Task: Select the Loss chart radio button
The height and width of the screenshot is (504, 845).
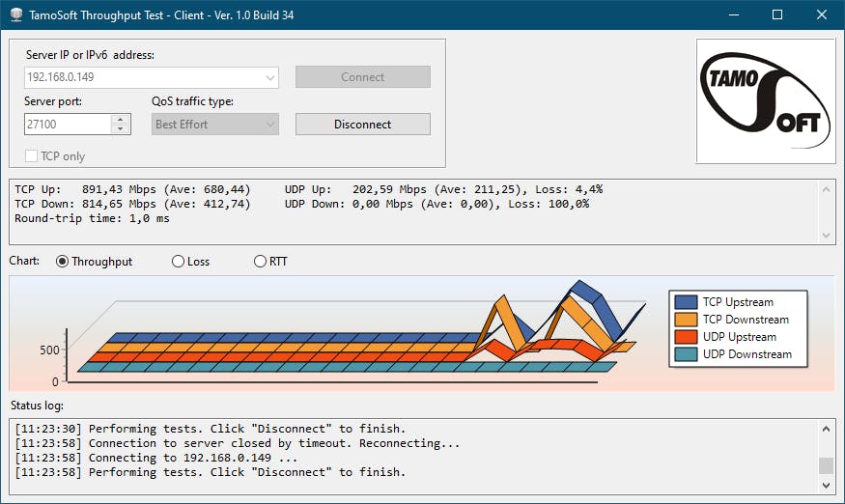Action: point(178,262)
